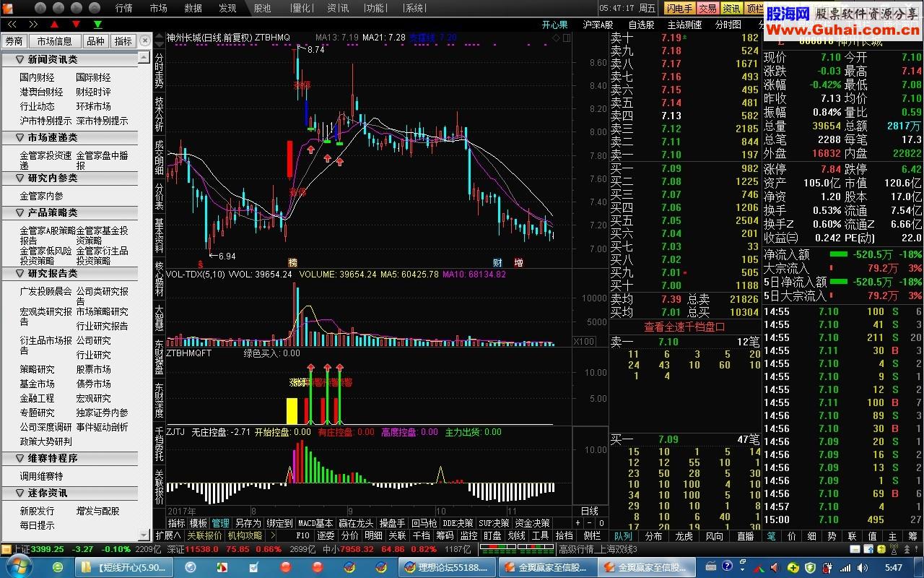Click the 交易 button in title bar
Image resolution: width=924 pixels, height=578 pixels.
point(708,8)
